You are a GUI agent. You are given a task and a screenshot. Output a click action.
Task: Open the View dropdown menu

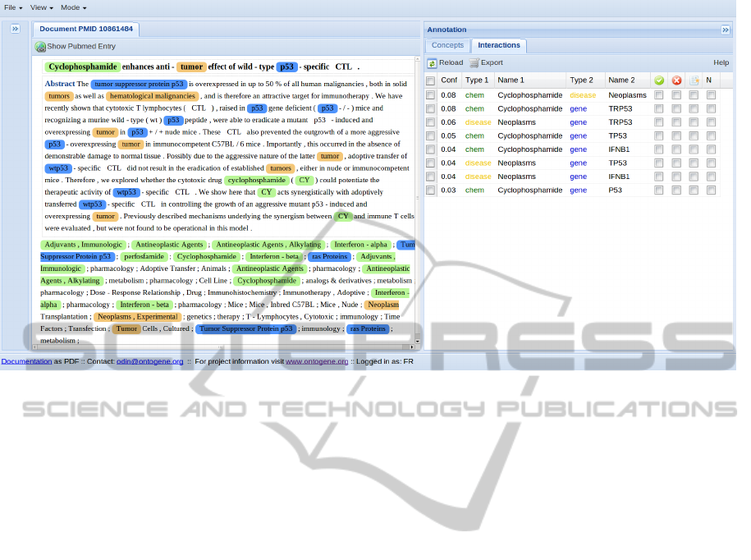coord(41,7)
